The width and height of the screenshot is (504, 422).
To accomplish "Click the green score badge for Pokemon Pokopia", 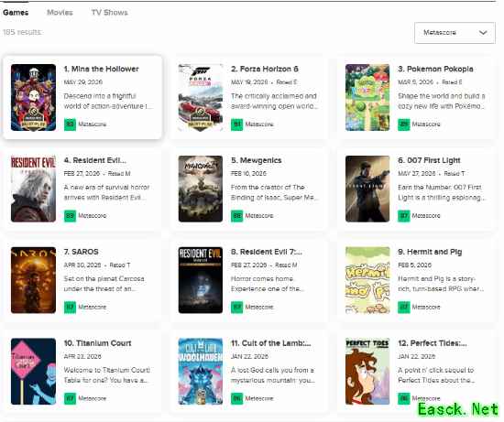I will pos(404,124).
